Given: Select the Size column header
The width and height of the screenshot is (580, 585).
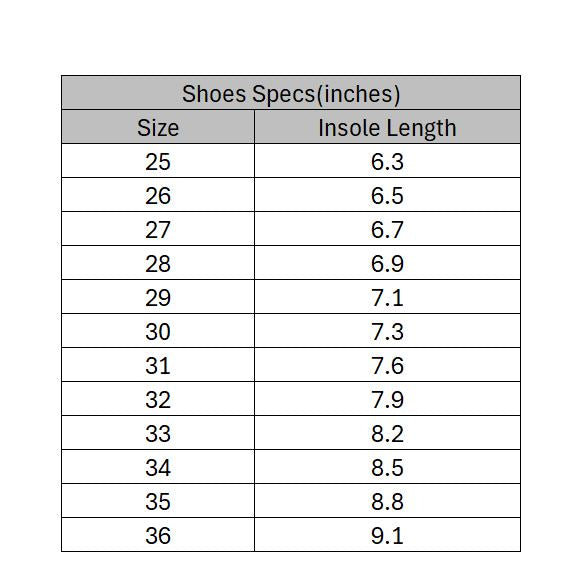Looking at the screenshot, I should 158,127.
